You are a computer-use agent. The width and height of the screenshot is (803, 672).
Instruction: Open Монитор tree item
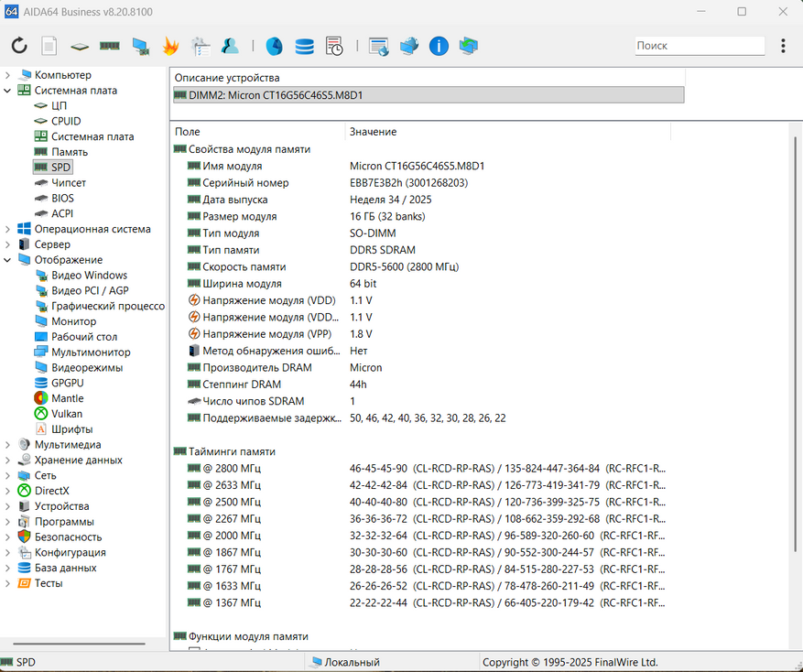(74, 321)
